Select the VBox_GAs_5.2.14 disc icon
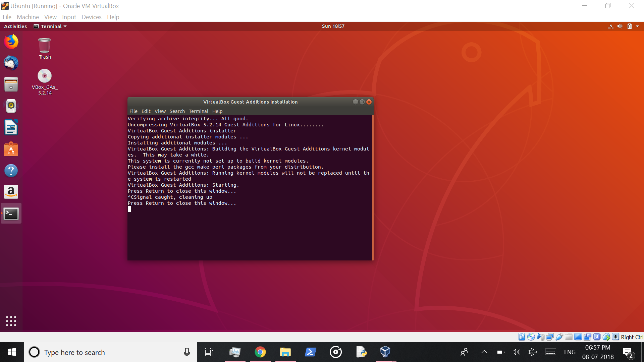Viewport: 644px width, 362px height. pos(45,82)
